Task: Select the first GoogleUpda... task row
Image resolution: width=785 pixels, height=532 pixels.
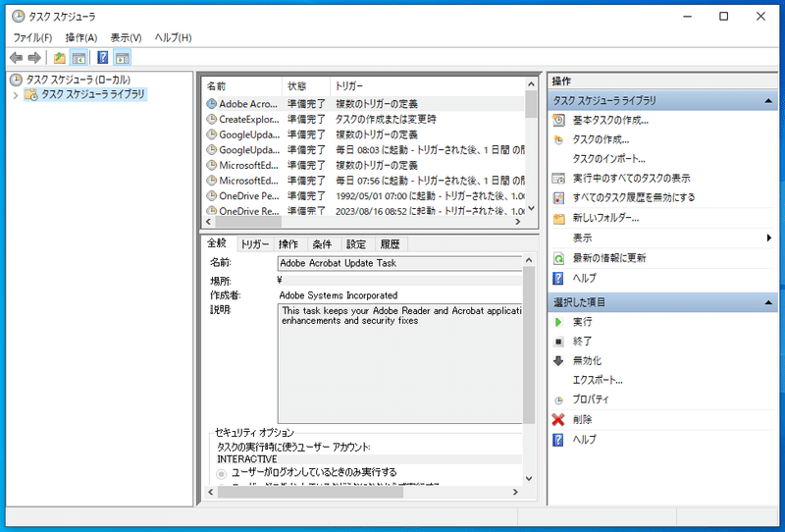Action: pyautogui.click(x=363, y=134)
